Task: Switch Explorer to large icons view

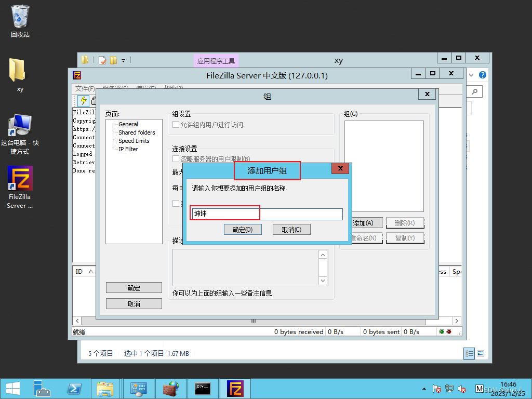Action: tap(481, 353)
